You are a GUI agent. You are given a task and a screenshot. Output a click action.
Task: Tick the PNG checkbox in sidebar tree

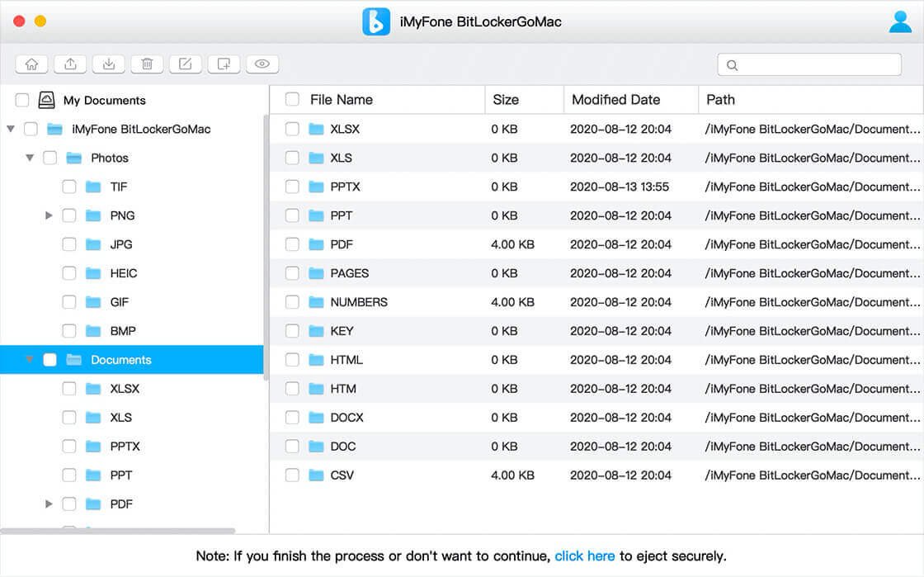click(69, 215)
